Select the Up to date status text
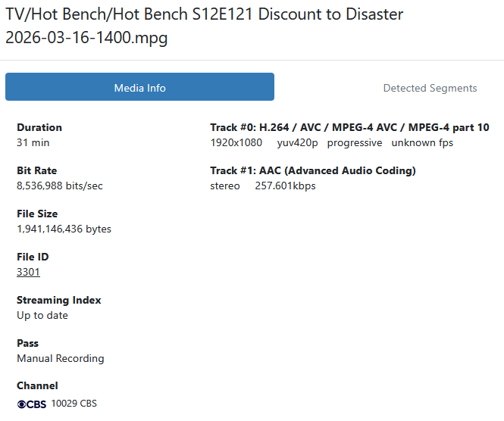Viewport: 504px width, 421px height. coord(42,315)
